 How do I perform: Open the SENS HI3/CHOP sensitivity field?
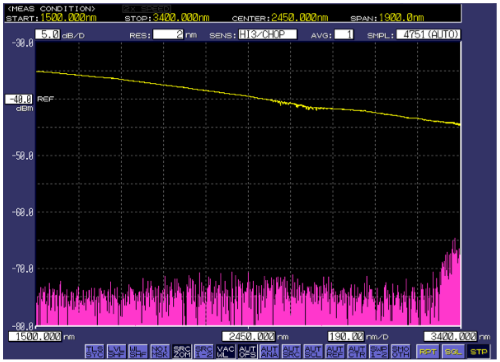tap(268, 34)
